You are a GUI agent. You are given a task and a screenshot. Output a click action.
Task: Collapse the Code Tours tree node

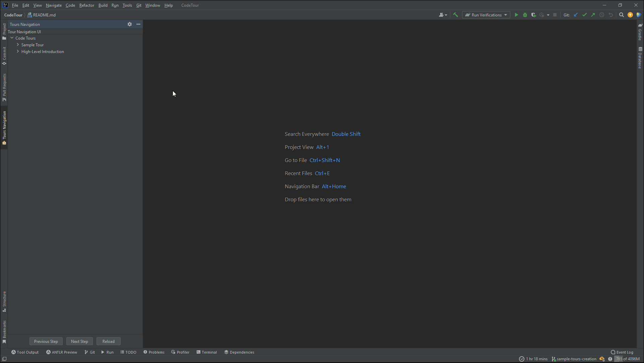(12, 38)
